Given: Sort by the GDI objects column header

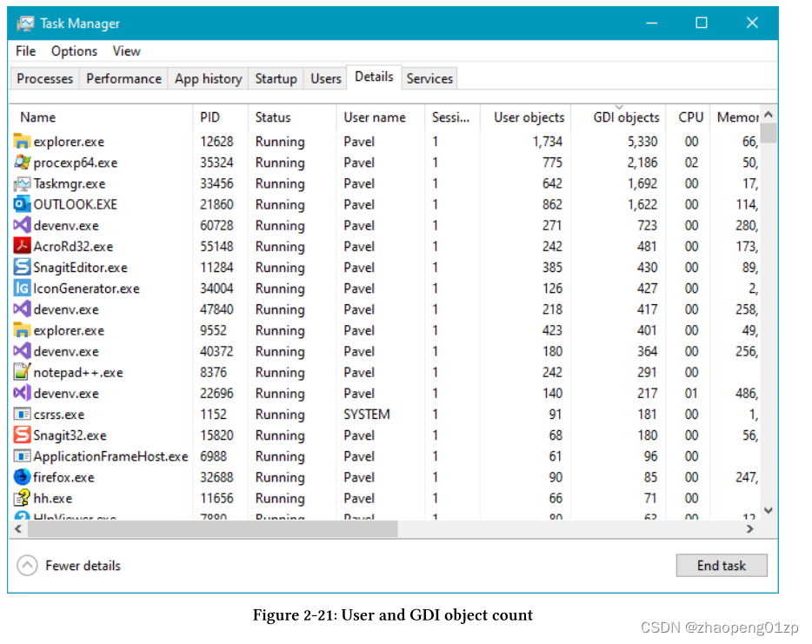Looking at the screenshot, I should 618,117.
